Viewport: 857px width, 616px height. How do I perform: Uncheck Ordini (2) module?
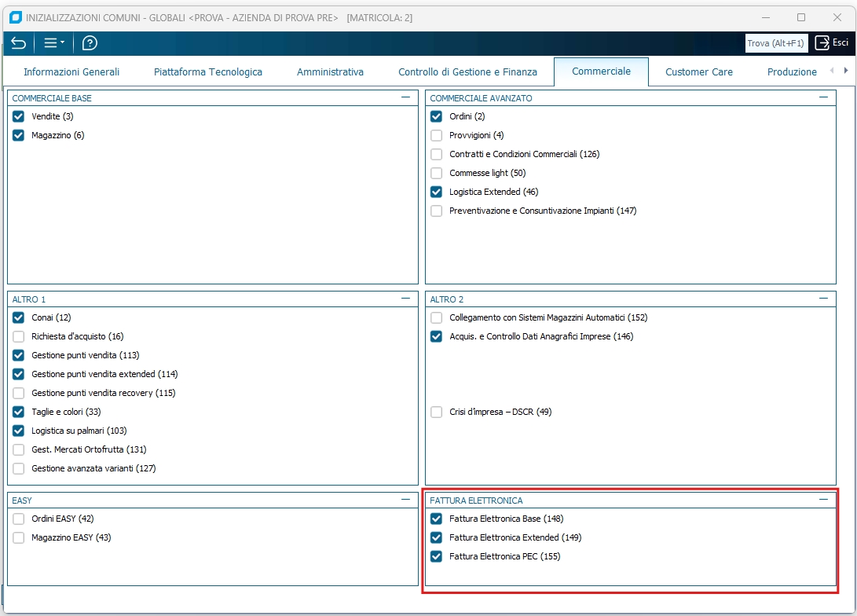point(436,116)
